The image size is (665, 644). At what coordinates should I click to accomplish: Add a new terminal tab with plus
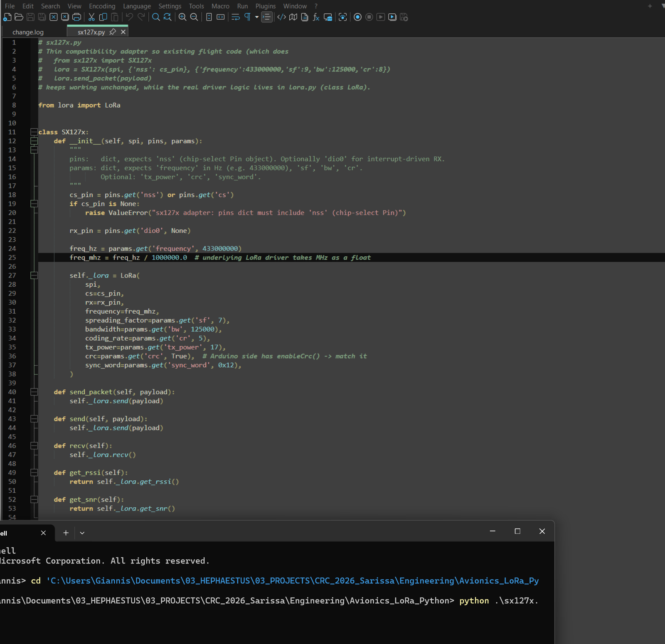(x=66, y=533)
